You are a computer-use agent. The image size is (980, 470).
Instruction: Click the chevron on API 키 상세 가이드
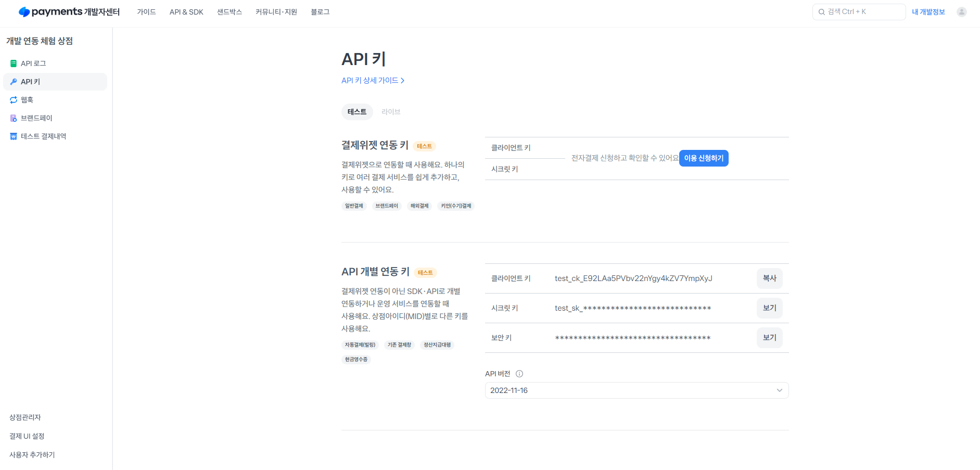(x=402, y=81)
